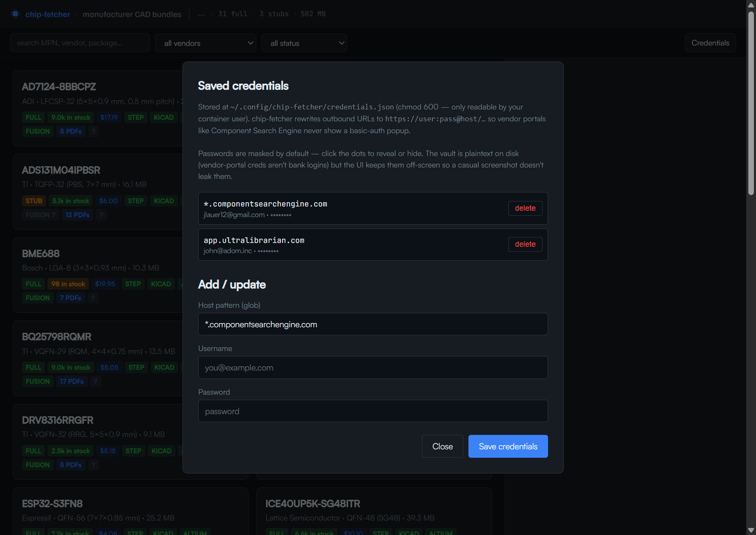Open 5 PDFs on AD7124-8BBCPZ card
Viewport: 756px width, 535px height.
(x=71, y=131)
